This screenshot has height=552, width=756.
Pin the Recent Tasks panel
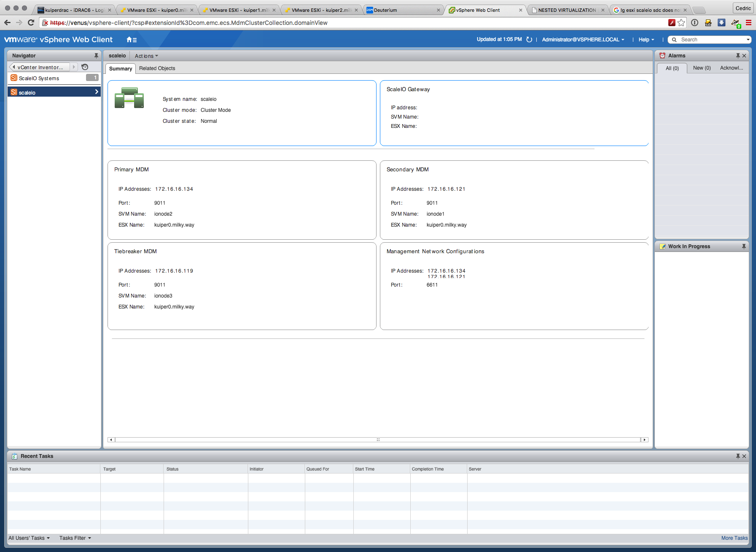738,456
